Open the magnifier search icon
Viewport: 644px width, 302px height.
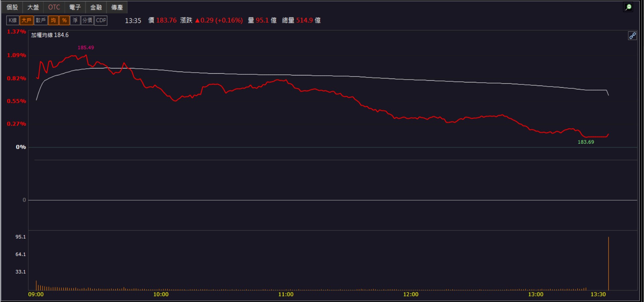click(x=628, y=7)
